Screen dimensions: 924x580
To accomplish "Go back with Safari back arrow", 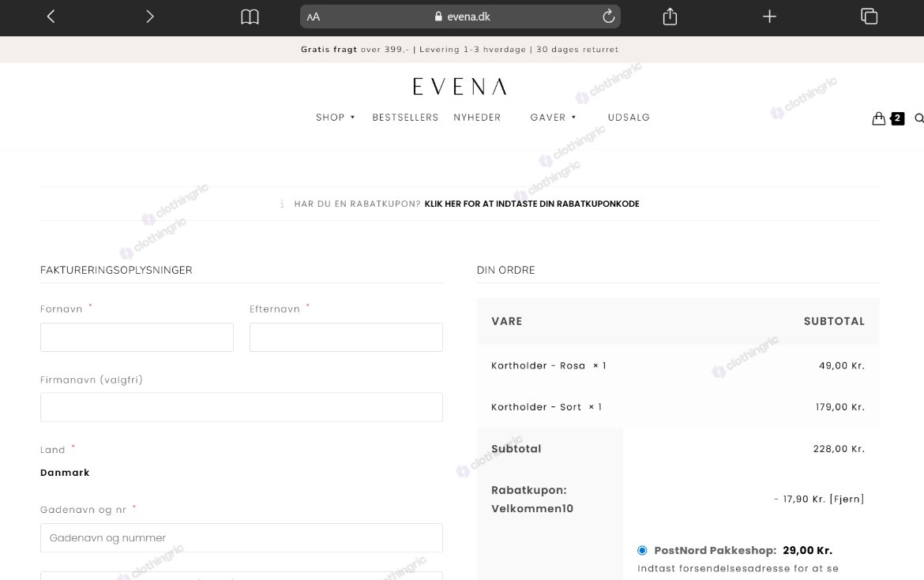I will [x=51, y=17].
